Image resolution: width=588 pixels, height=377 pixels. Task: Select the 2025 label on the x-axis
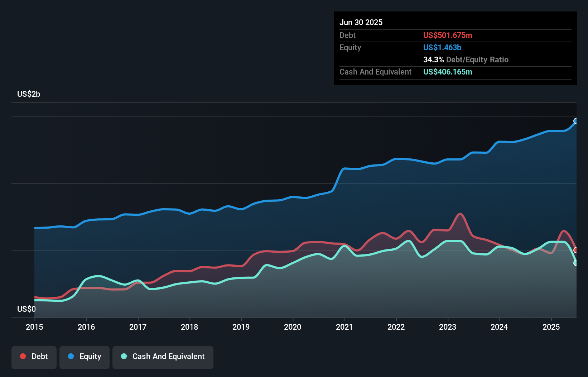pos(551,327)
